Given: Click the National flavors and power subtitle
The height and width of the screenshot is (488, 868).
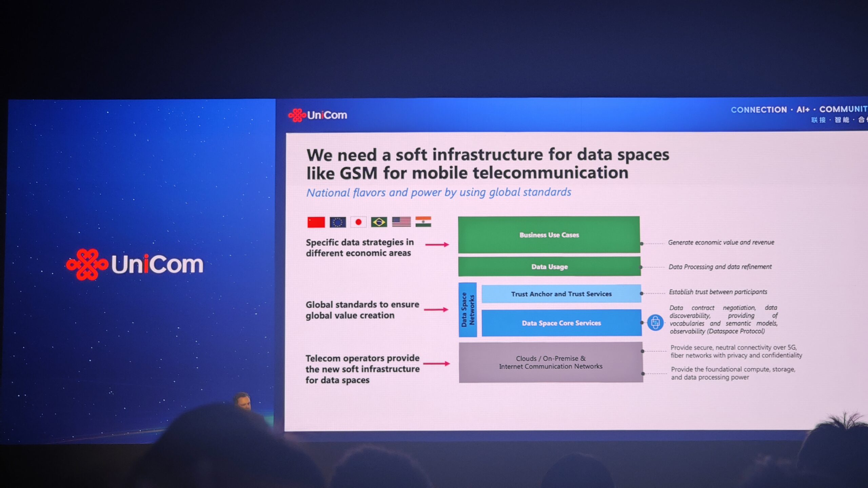Looking at the screenshot, I should (439, 192).
